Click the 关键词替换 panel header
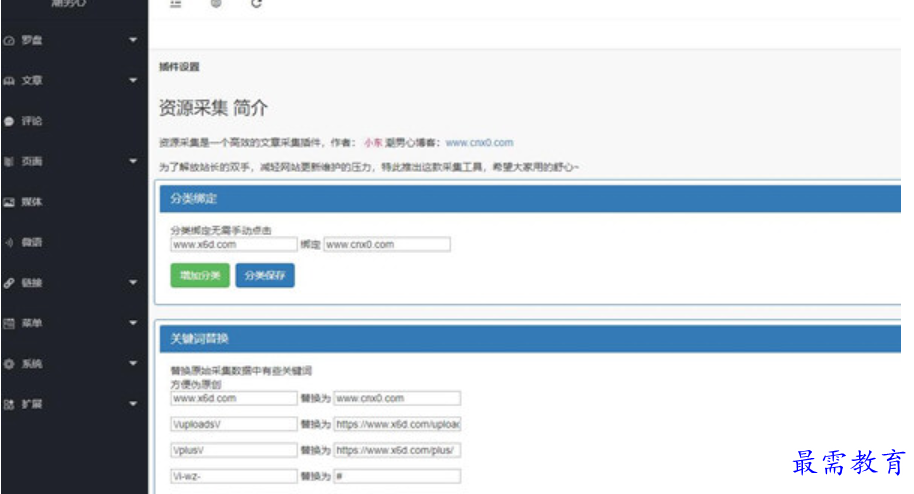Viewport: 914px width, 494px height. [530, 339]
